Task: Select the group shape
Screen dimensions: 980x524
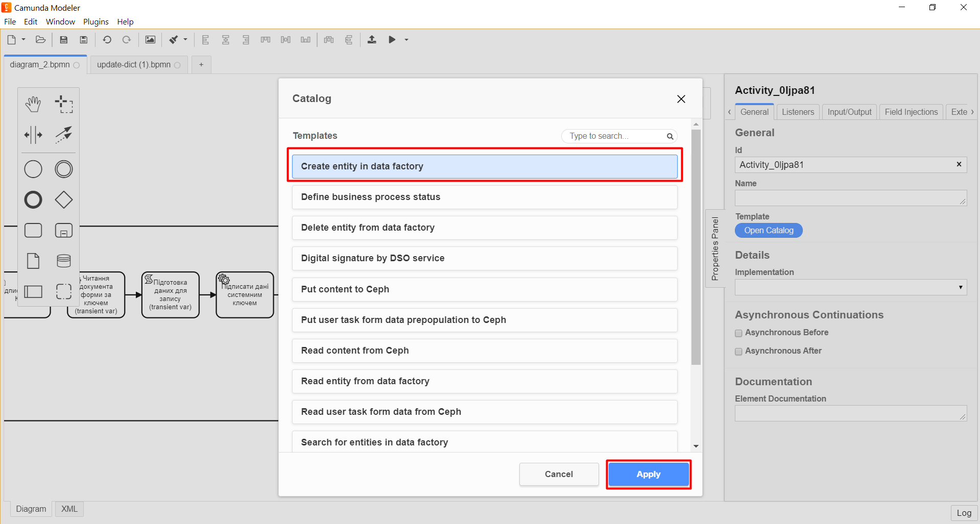Action: [x=64, y=291]
